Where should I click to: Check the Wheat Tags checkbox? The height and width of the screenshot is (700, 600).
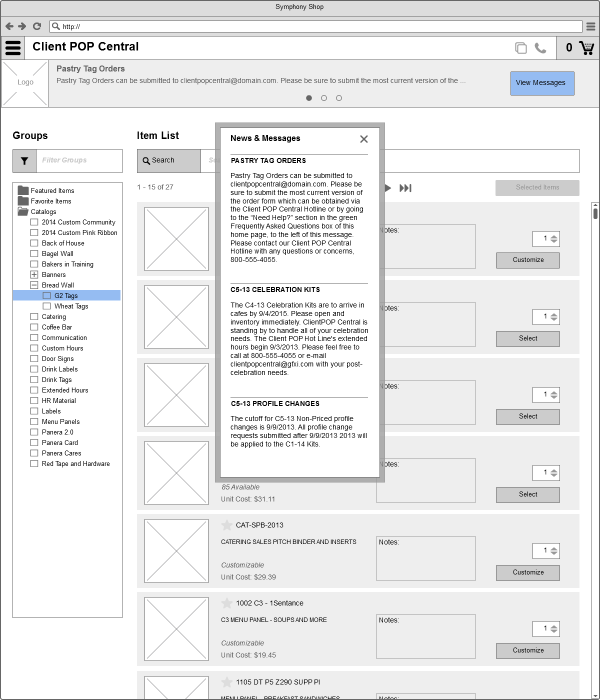click(x=46, y=306)
